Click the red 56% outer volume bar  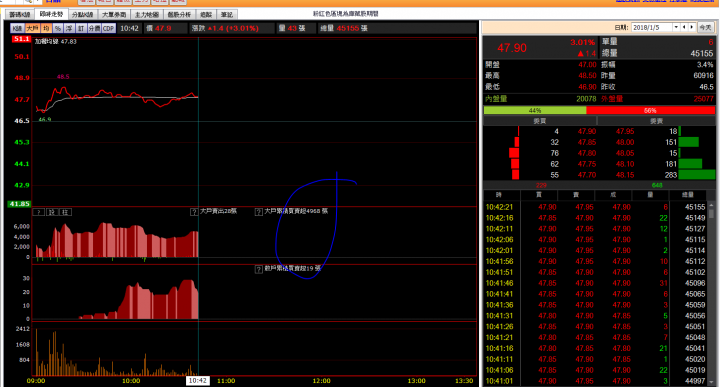651,111
